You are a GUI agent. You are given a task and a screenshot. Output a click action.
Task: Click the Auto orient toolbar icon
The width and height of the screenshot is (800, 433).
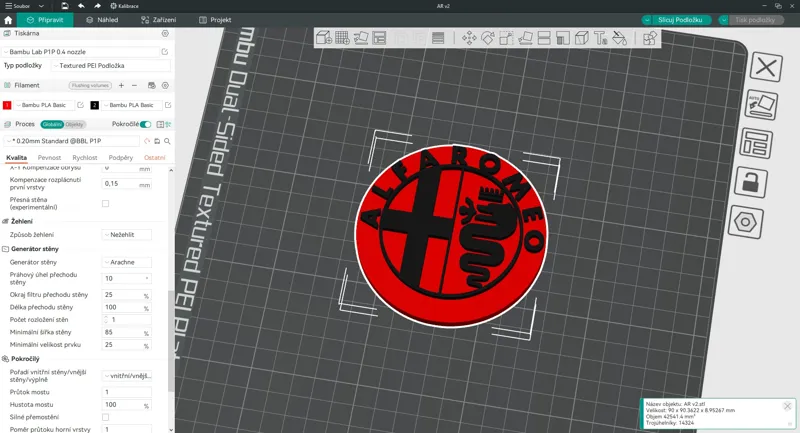click(361, 38)
